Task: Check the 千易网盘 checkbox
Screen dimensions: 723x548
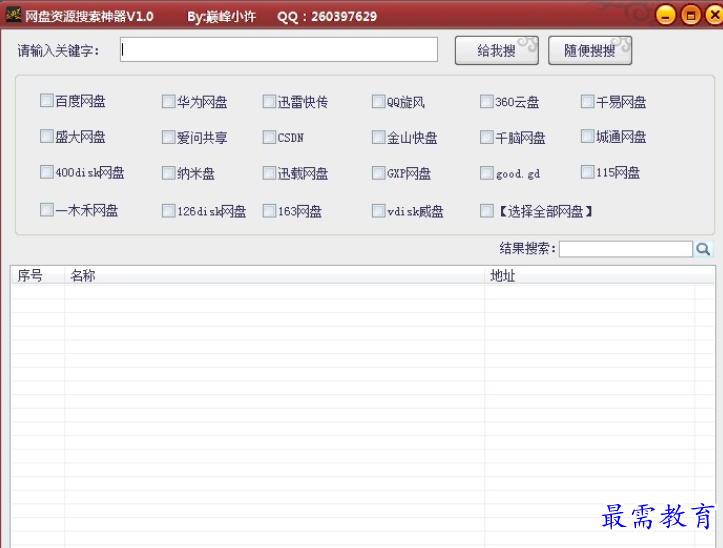Action: tap(587, 101)
